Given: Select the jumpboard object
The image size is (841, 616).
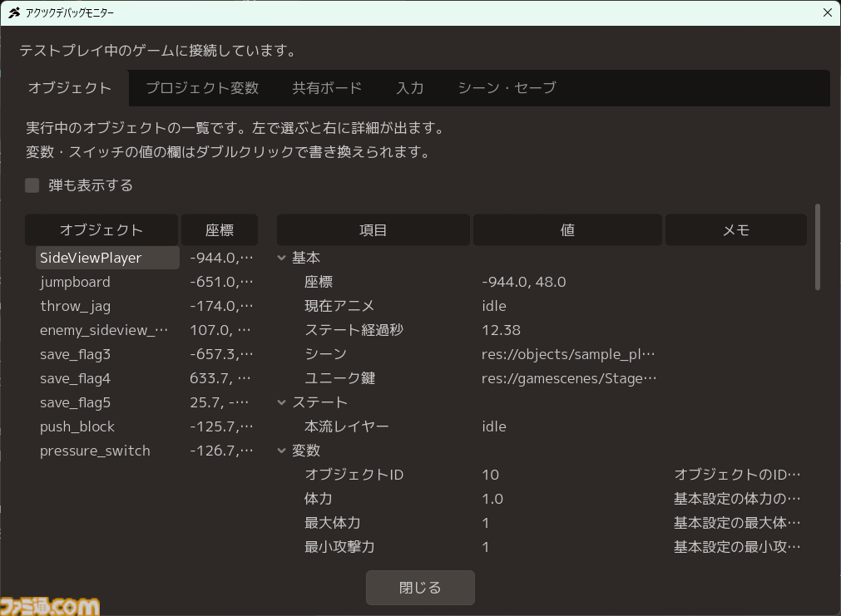Looking at the screenshot, I should coord(75,282).
